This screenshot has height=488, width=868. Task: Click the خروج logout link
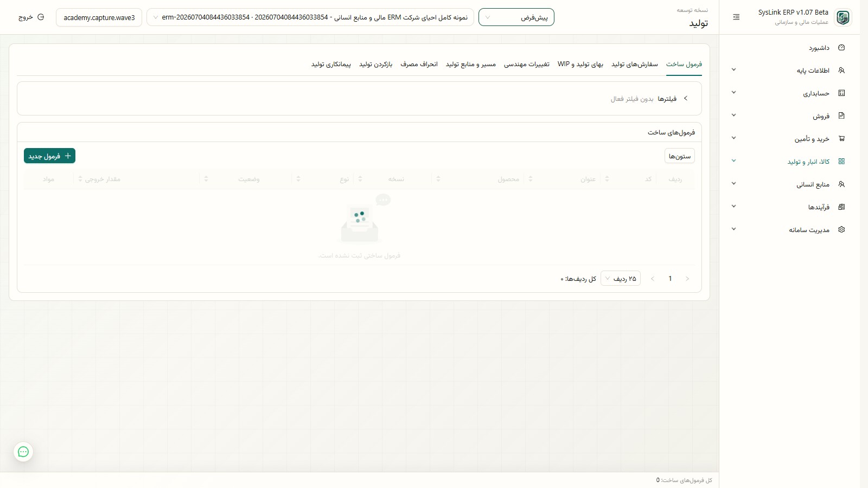[25, 17]
